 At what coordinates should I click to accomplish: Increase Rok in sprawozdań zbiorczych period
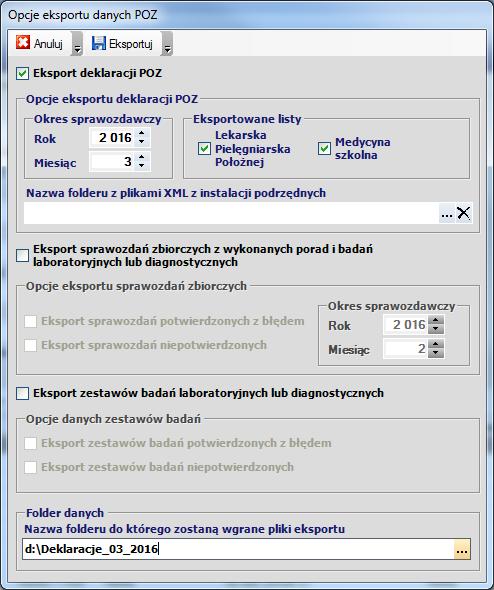tap(436, 320)
